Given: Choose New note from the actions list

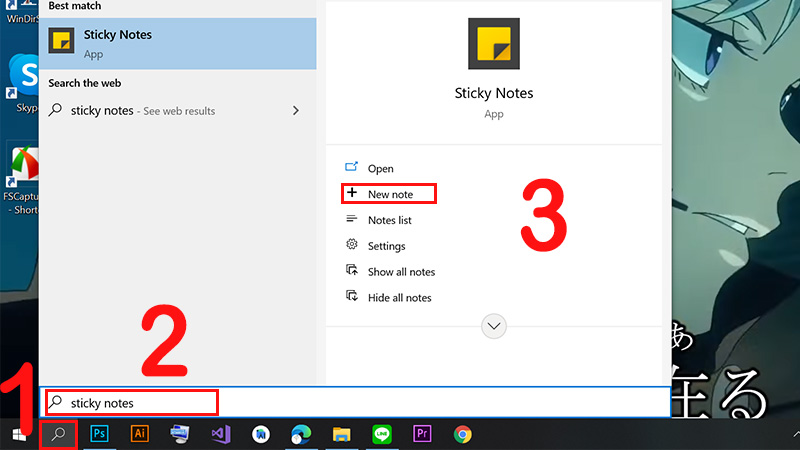Looking at the screenshot, I should click(389, 194).
